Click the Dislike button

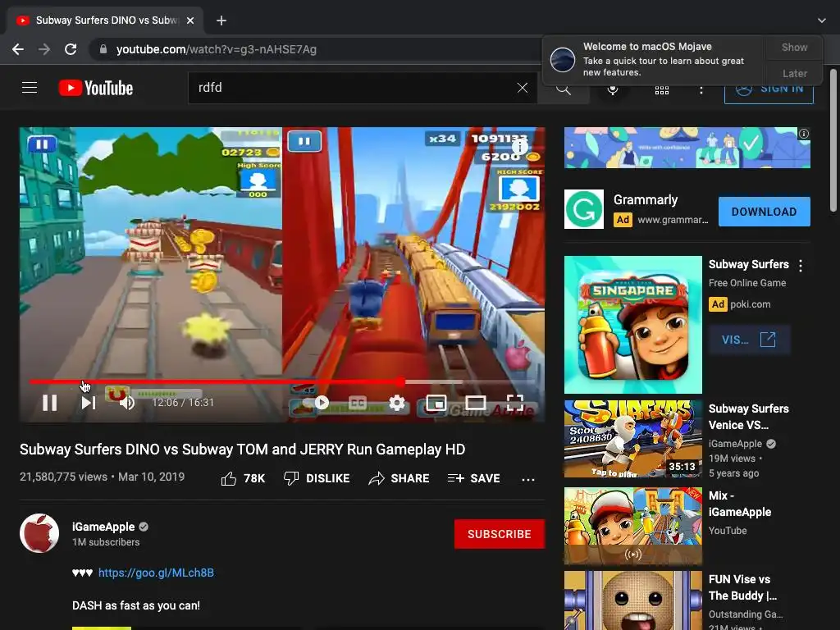coord(317,478)
